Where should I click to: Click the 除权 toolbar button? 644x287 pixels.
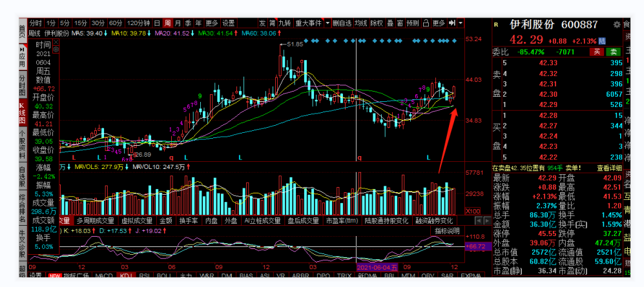377,23
